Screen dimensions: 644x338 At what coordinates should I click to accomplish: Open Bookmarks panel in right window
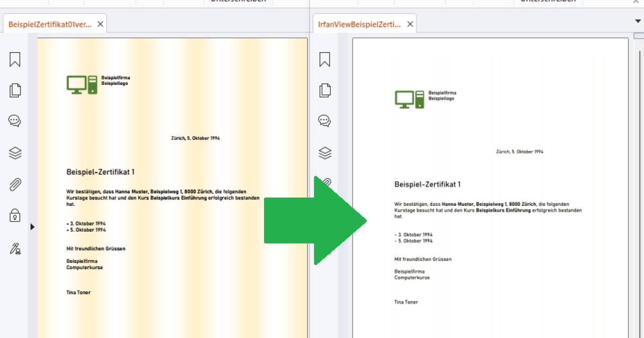pyautogui.click(x=325, y=59)
